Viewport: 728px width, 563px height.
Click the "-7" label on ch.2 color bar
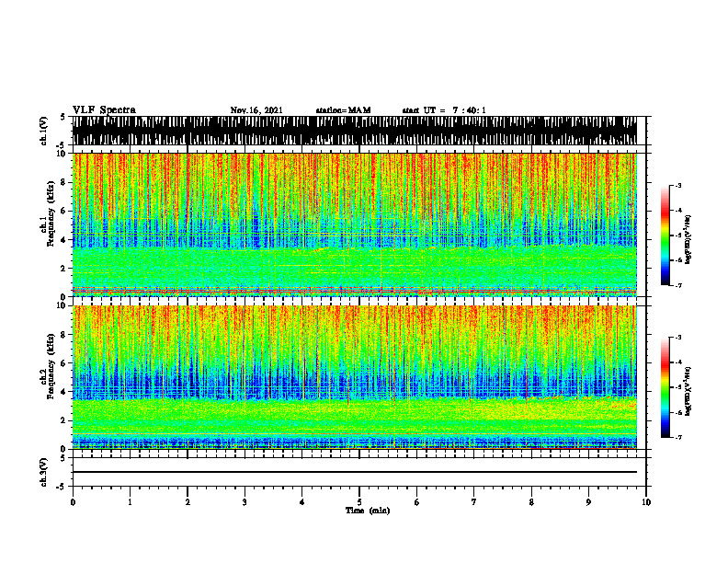677,438
